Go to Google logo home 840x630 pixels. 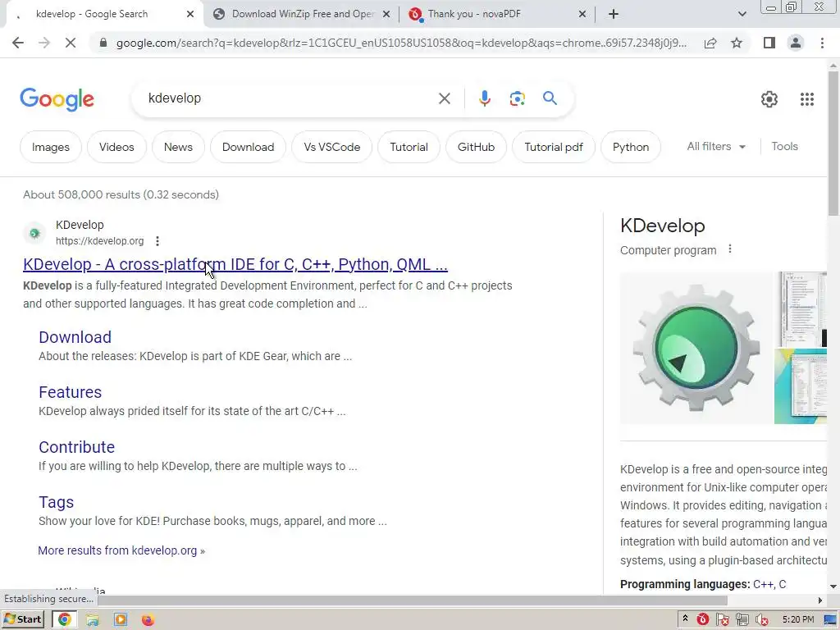pyautogui.click(x=57, y=99)
